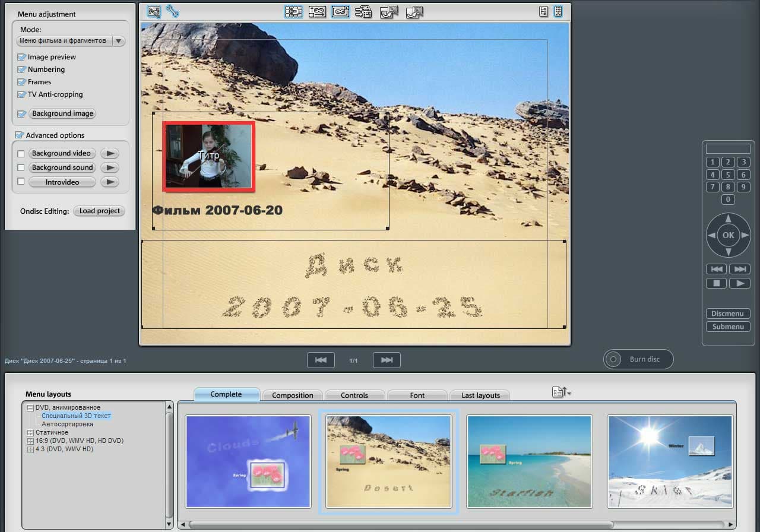Click the list view icon in the preview toolbar

(x=543, y=11)
